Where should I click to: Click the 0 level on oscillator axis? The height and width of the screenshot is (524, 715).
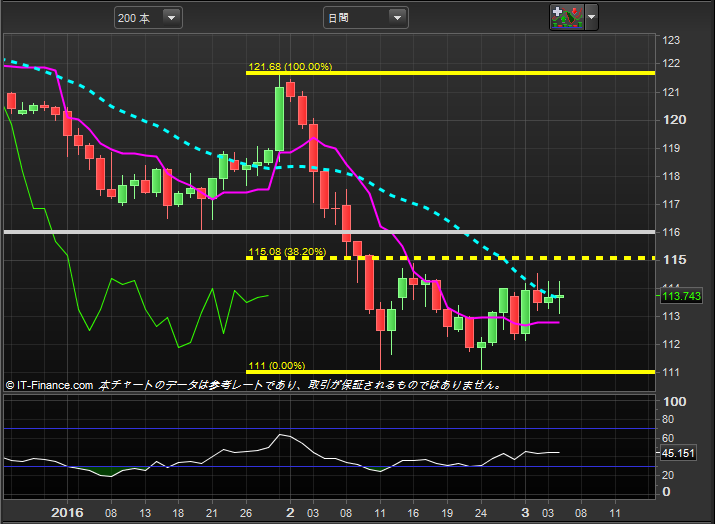(x=666, y=492)
